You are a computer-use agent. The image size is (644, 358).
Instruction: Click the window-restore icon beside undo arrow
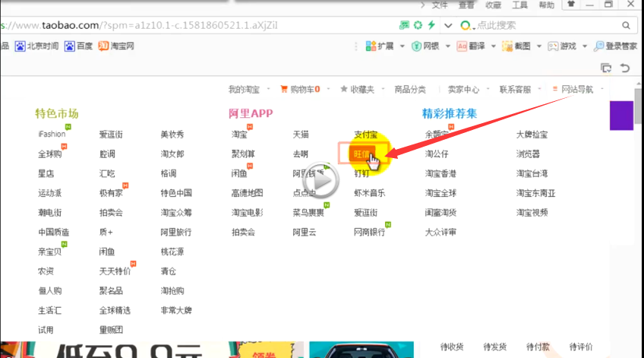click(606, 68)
